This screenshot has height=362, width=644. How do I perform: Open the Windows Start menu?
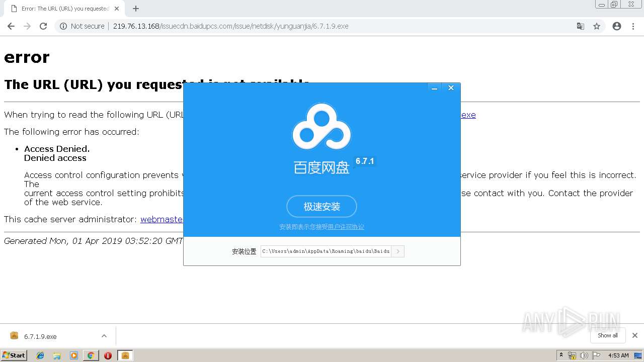click(14, 355)
